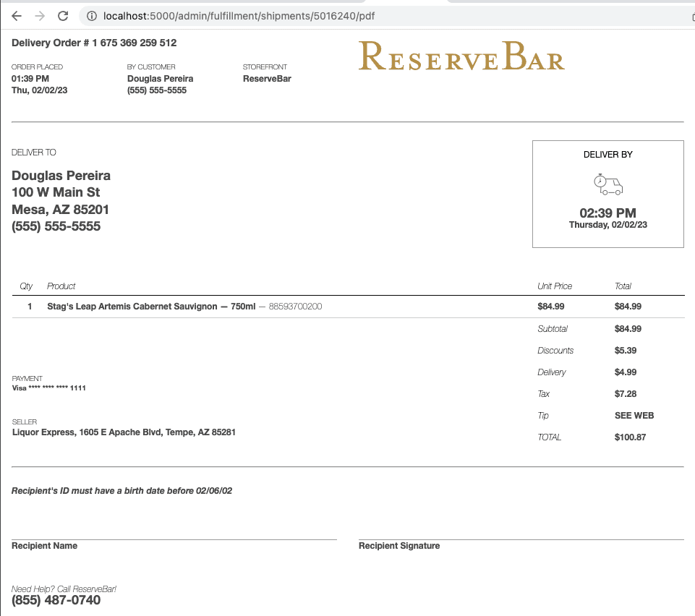Select seller address Liquor Express, Tempe
Screen dimensions: 695x616
point(124,432)
